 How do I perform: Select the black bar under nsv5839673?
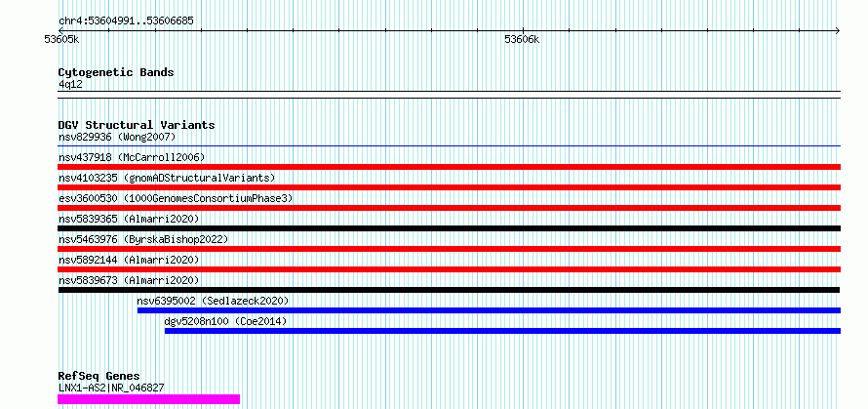pos(449,290)
